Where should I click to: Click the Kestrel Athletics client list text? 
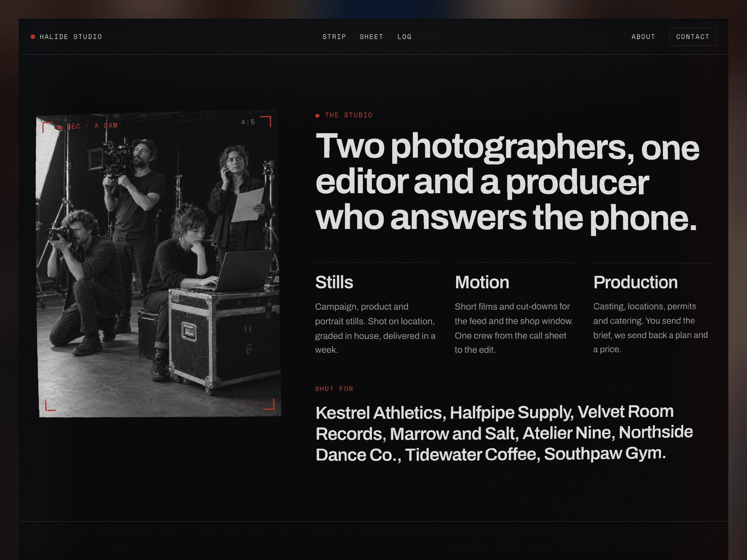[504, 433]
